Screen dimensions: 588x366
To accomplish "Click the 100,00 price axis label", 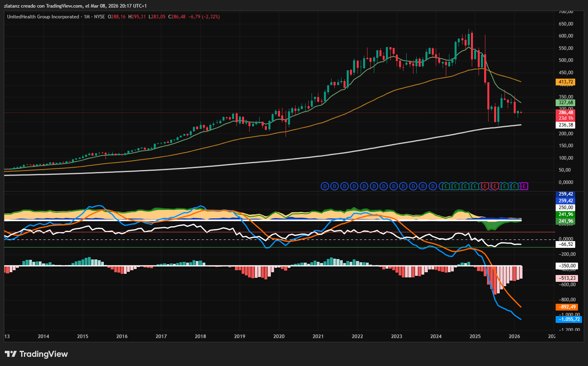I will 566,158.
